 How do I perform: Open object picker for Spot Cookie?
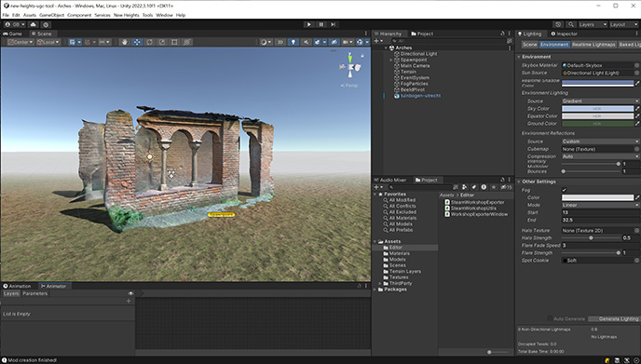coord(636,261)
